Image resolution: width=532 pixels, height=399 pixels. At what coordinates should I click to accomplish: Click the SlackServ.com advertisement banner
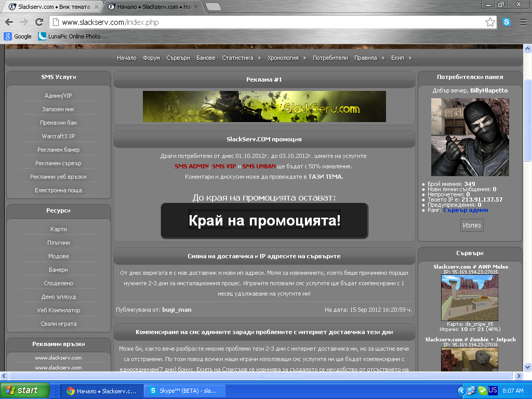pyautogui.click(x=264, y=107)
